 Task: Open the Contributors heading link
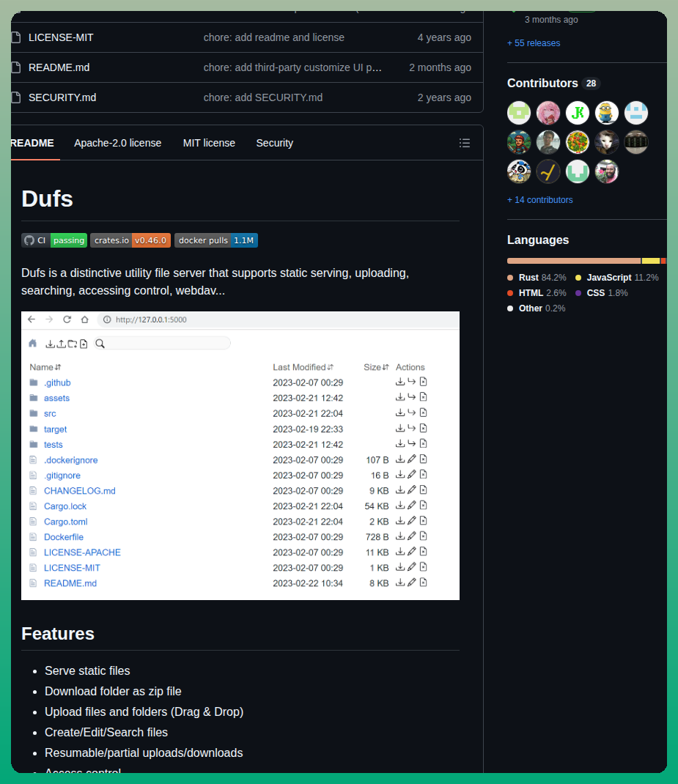[542, 83]
